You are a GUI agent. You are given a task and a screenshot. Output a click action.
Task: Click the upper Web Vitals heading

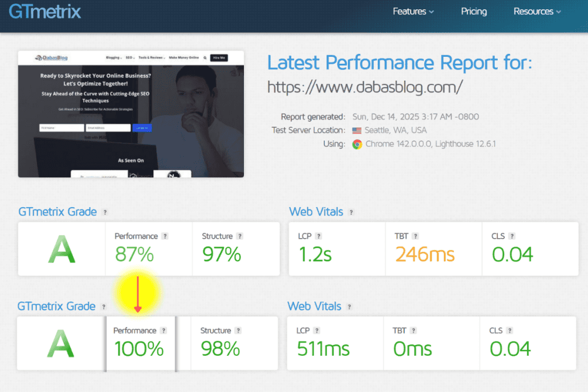(x=316, y=212)
